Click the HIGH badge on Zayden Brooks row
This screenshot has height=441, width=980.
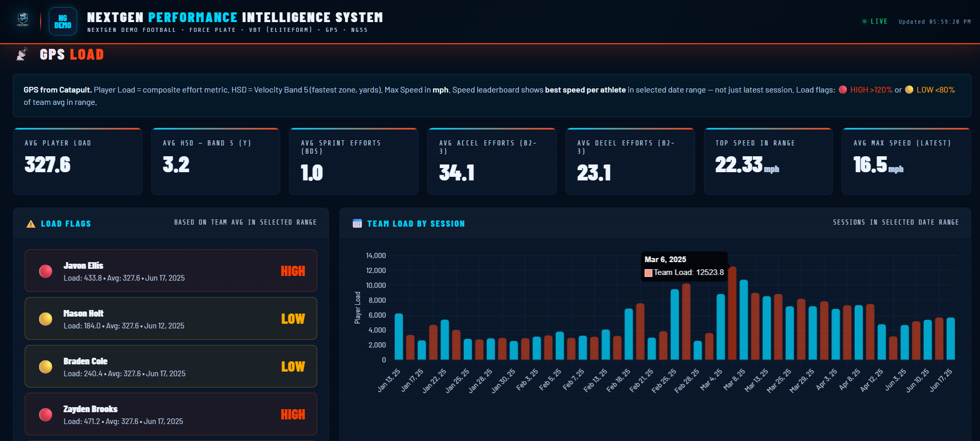293,415
